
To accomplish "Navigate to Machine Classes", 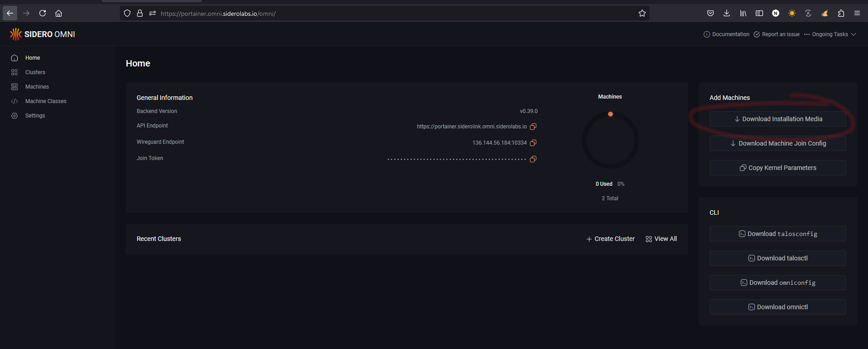I will 46,101.
